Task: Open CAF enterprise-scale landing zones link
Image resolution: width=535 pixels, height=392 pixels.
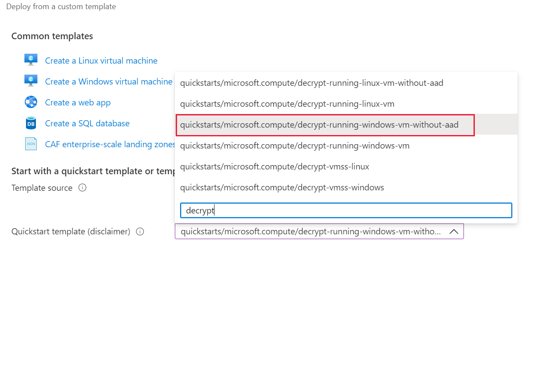Action: [x=110, y=144]
